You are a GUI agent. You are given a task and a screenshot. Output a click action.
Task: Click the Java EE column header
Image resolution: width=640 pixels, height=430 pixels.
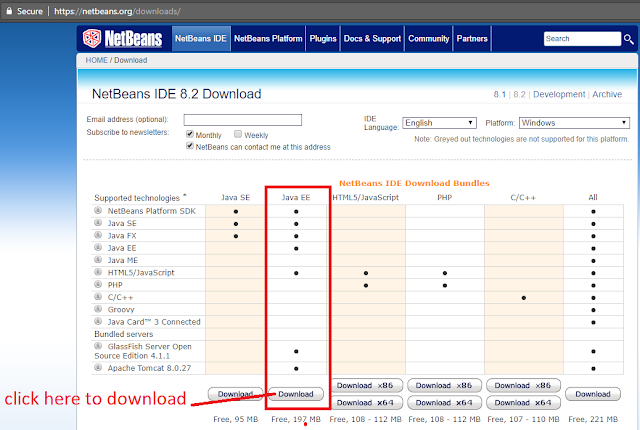296,197
